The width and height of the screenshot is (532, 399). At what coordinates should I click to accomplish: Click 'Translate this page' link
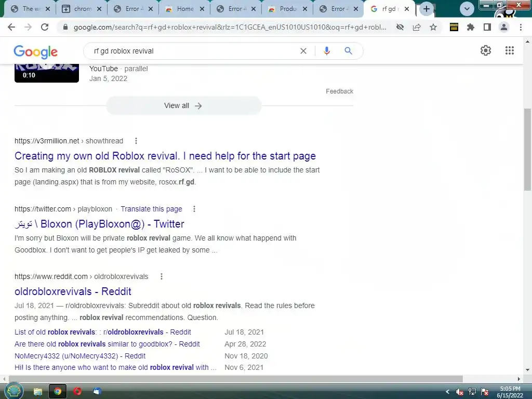point(151,209)
